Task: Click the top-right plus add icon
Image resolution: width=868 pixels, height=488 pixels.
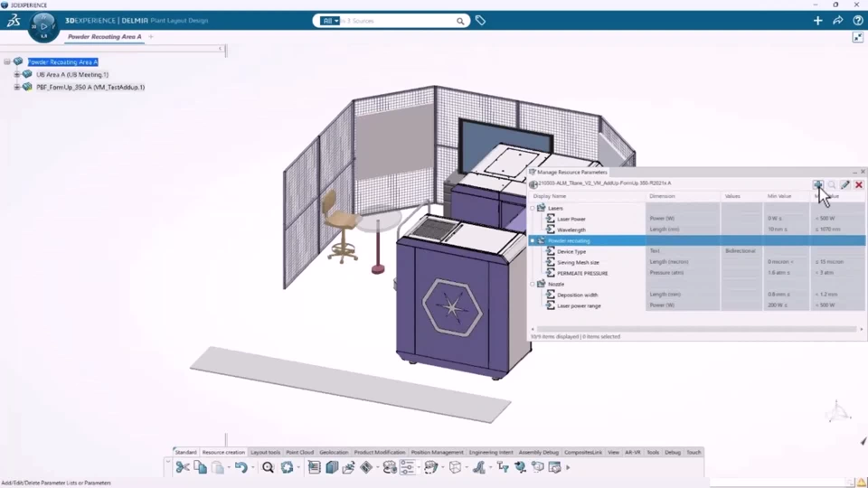Action: [817, 21]
